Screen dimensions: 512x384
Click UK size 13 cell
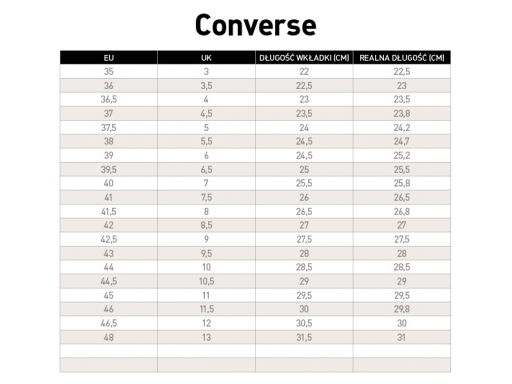[x=206, y=337]
